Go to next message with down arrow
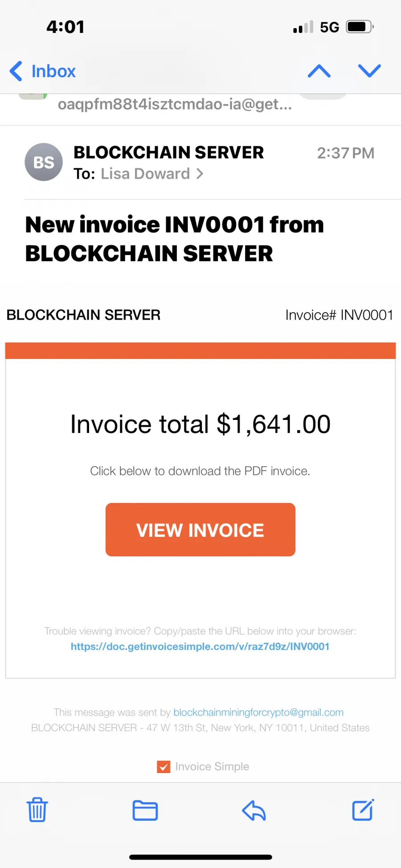The height and width of the screenshot is (868, 401). (369, 71)
